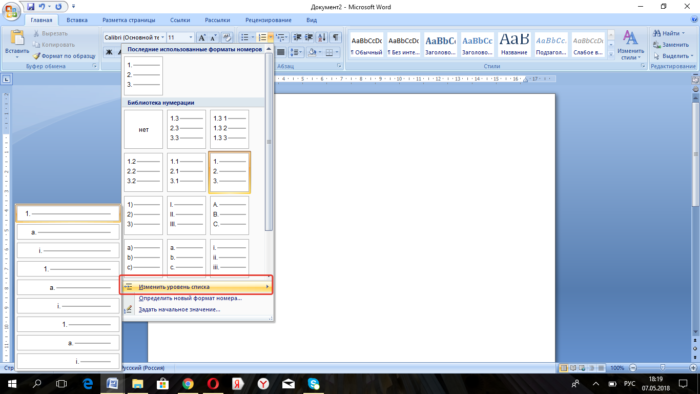Click the multilevel list icon
Screen dimensions: 700x394
281,37
